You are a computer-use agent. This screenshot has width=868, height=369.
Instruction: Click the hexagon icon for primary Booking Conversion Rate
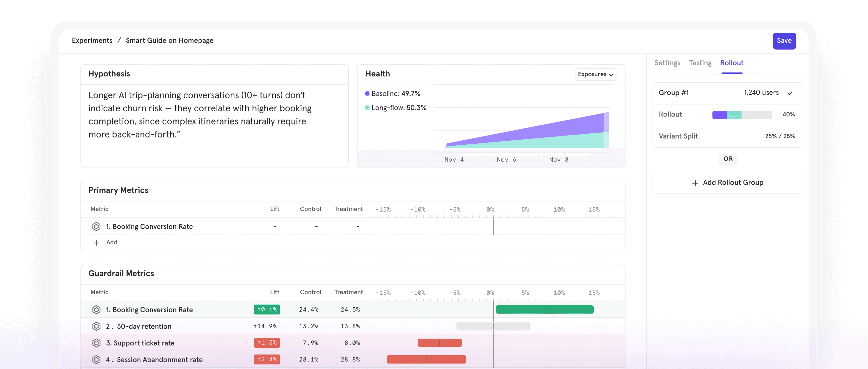pyautogui.click(x=96, y=227)
